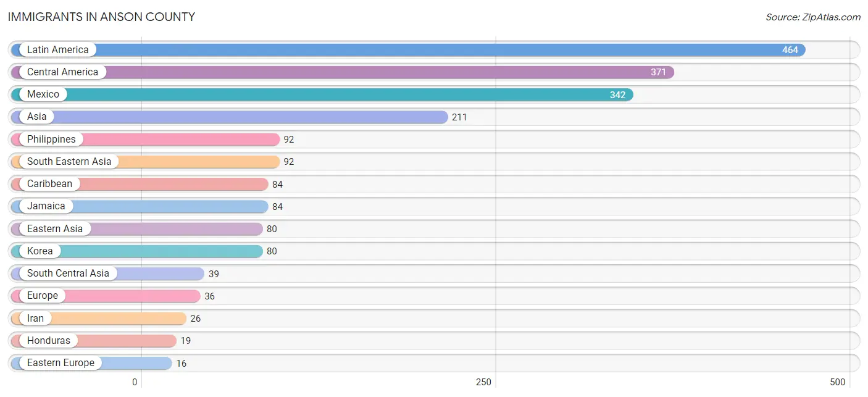Screen dimensions: 868x397
Task: Click the Mexico category label
Action: tap(43, 94)
